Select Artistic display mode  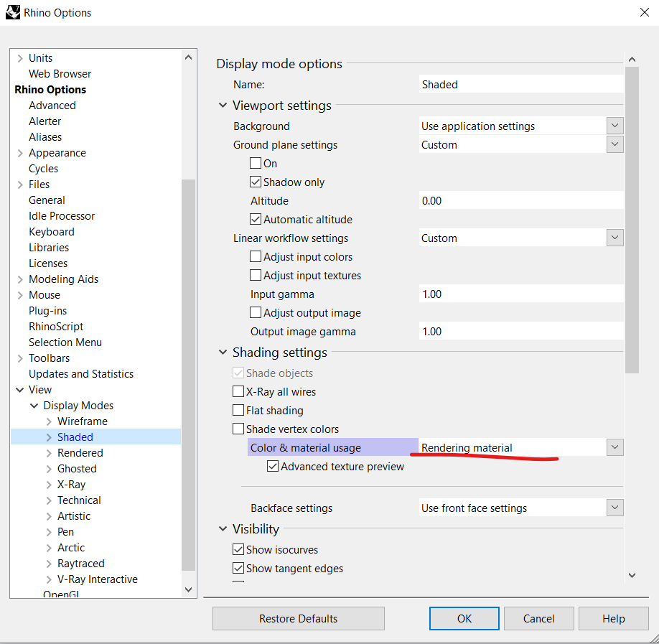point(73,516)
